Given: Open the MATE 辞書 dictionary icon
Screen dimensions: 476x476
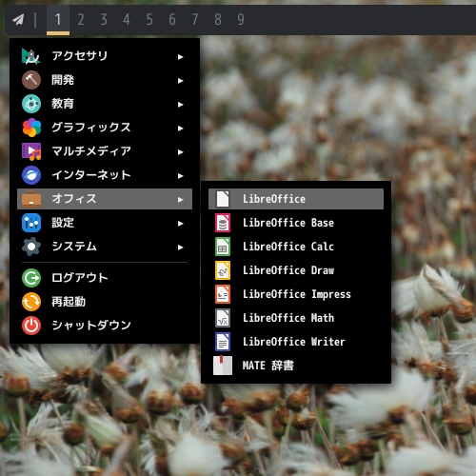Looking at the screenshot, I should coord(223,366).
